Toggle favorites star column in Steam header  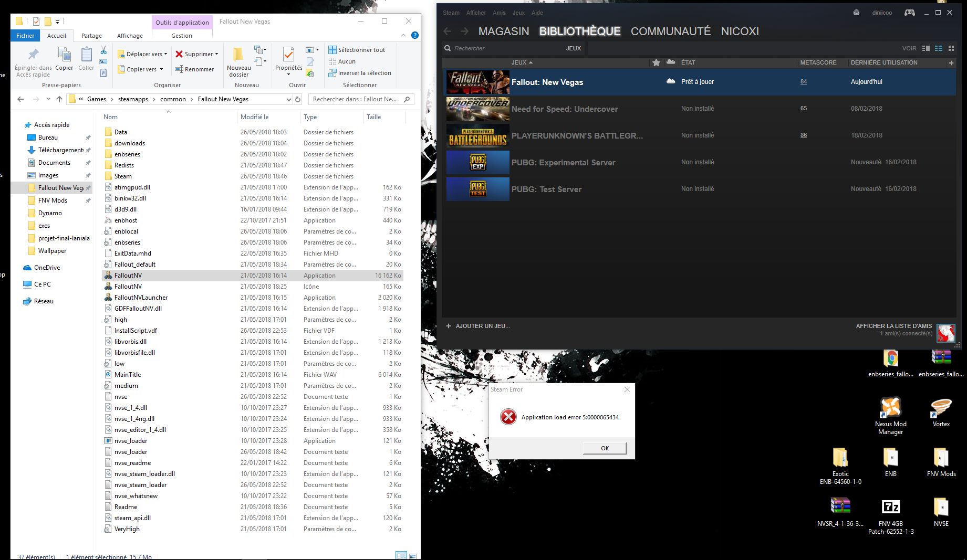pos(656,63)
